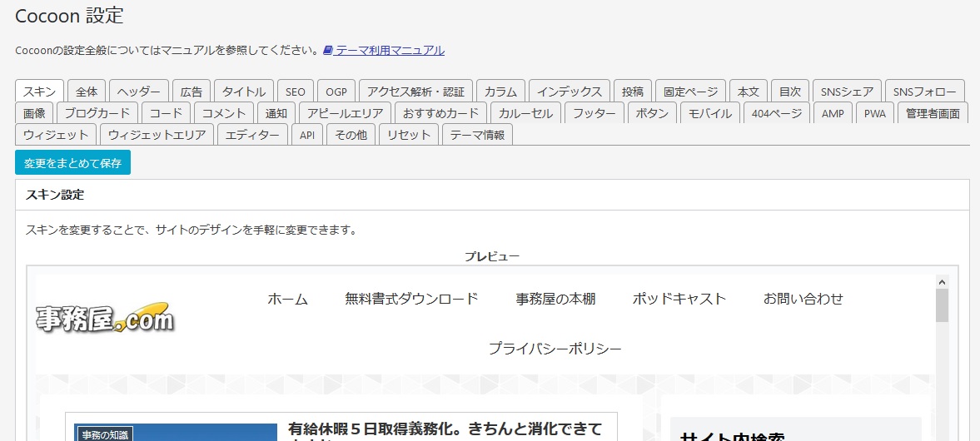Open the リセット tab
Screen dimensions: 980x441
click(x=409, y=134)
